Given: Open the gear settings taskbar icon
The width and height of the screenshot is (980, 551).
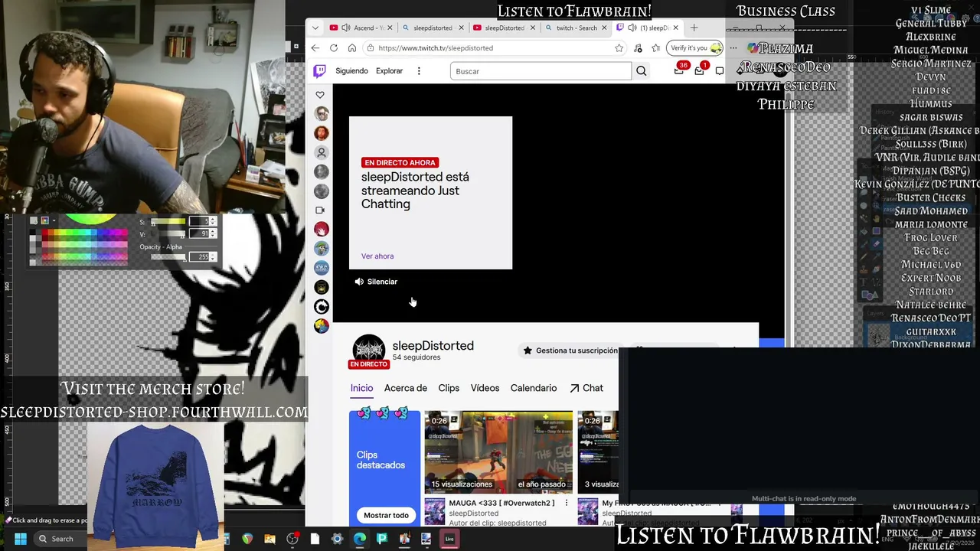Looking at the screenshot, I should click(337, 539).
